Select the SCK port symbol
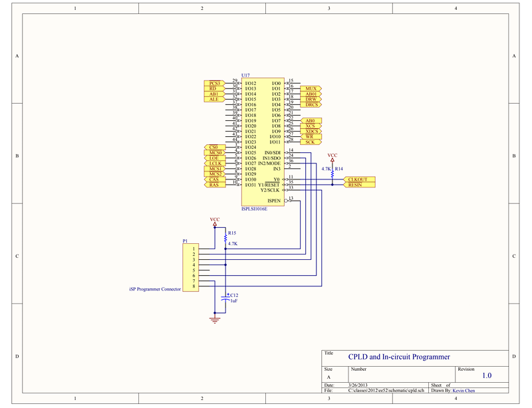The image size is (532, 408). (x=311, y=142)
